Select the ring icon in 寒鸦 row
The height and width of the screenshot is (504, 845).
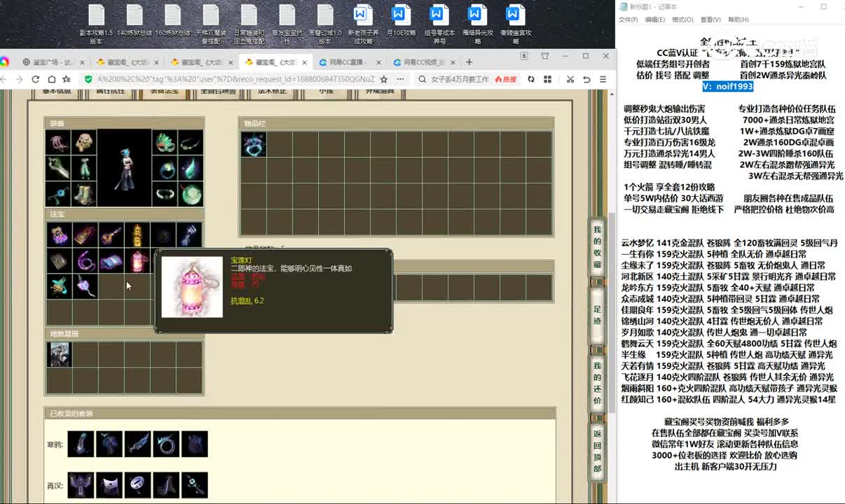tap(166, 444)
